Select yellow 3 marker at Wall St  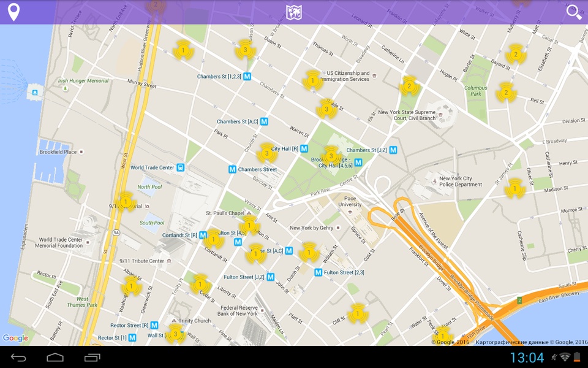tap(175, 334)
